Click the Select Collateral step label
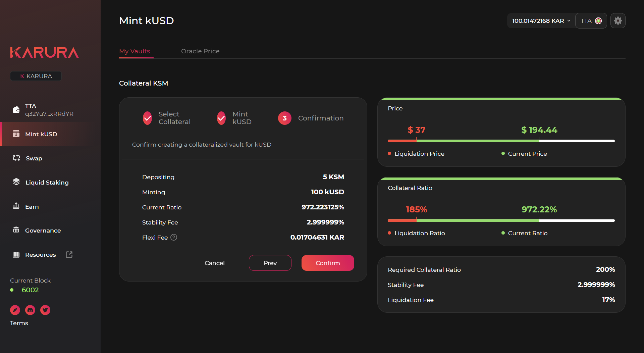Screen dimensions: 644x353 (x=174, y=118)
